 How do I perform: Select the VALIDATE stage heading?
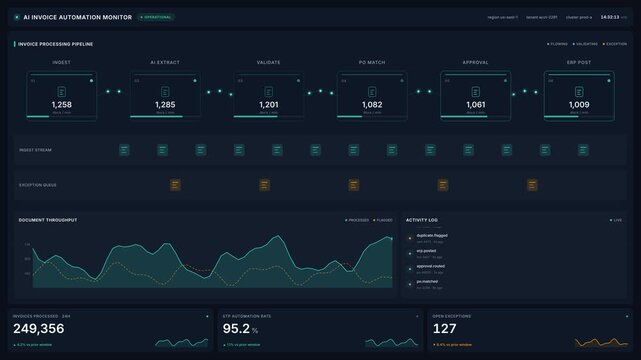[269, 63]
